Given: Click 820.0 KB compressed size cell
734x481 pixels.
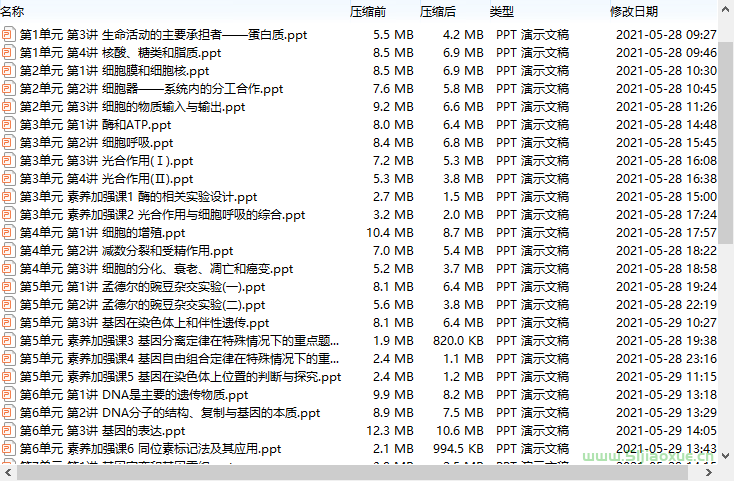Looking at the screenshot, I should (x=458, y=341).
